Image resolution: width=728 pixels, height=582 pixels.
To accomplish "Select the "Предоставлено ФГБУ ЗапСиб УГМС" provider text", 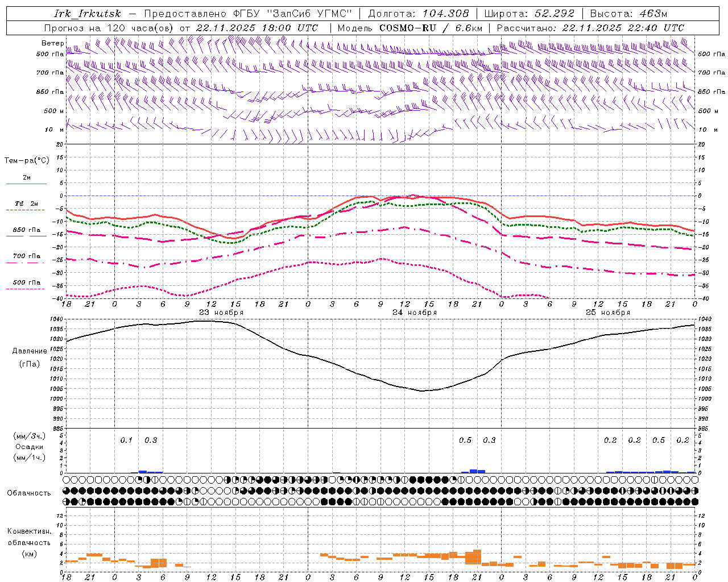I will pos(248,14).
